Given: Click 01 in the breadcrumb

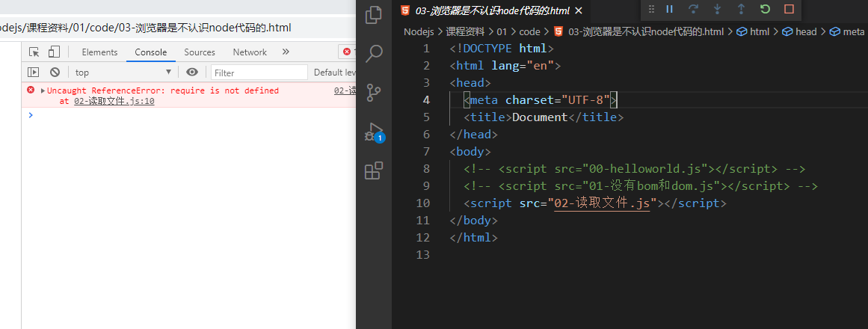Looking at the screenshot, I should 502,31.
